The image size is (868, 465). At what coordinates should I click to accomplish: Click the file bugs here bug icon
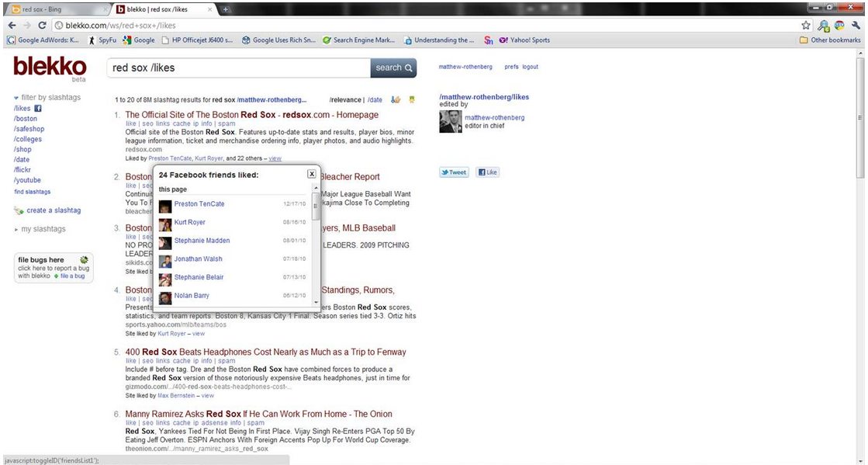point(84,259)
